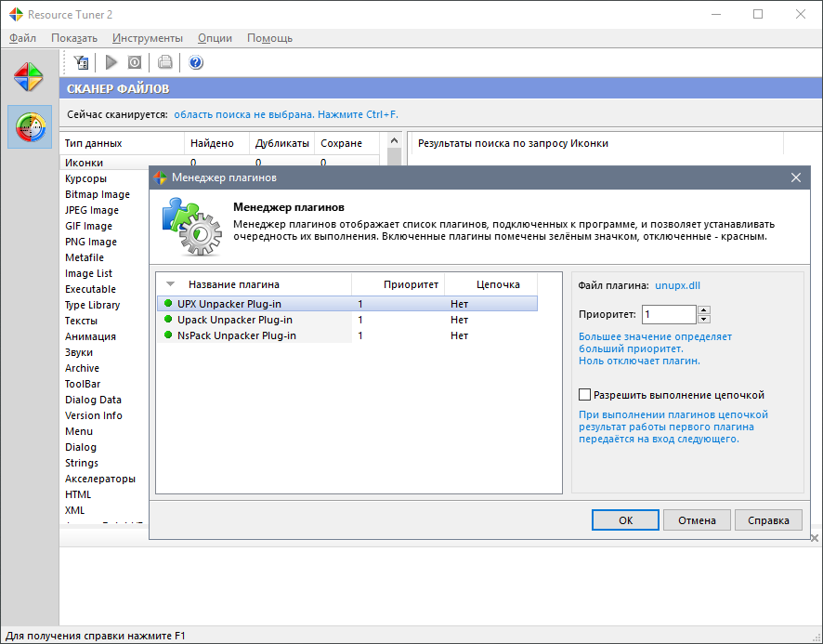Click the Приоритет input field

point(669,314)
